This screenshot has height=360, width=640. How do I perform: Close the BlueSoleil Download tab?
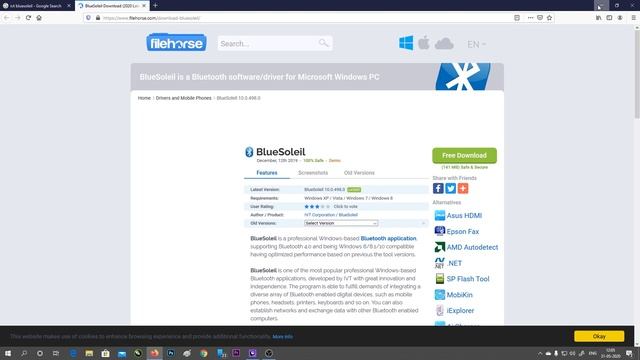144,6
